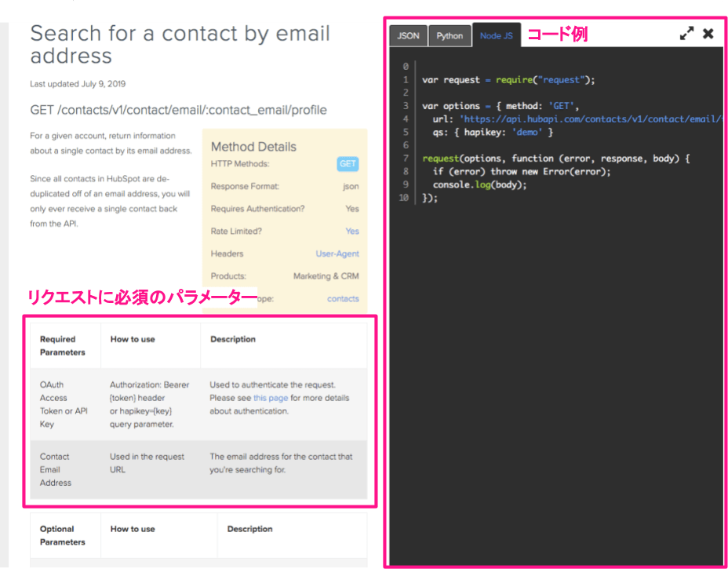Click the console.log(body) code line
728x569 pixels.
pos(480,185)
